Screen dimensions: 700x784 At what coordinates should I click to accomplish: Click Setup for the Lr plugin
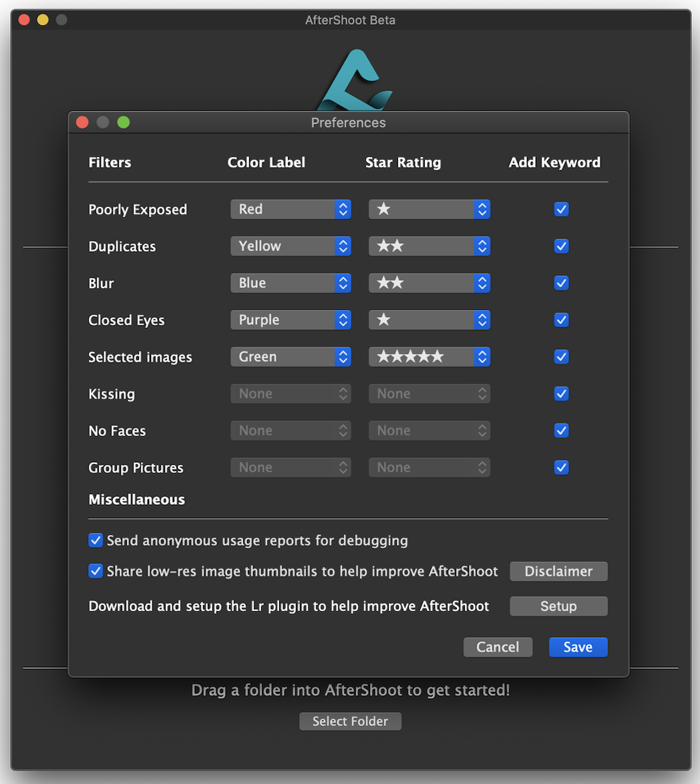[558, 606]
